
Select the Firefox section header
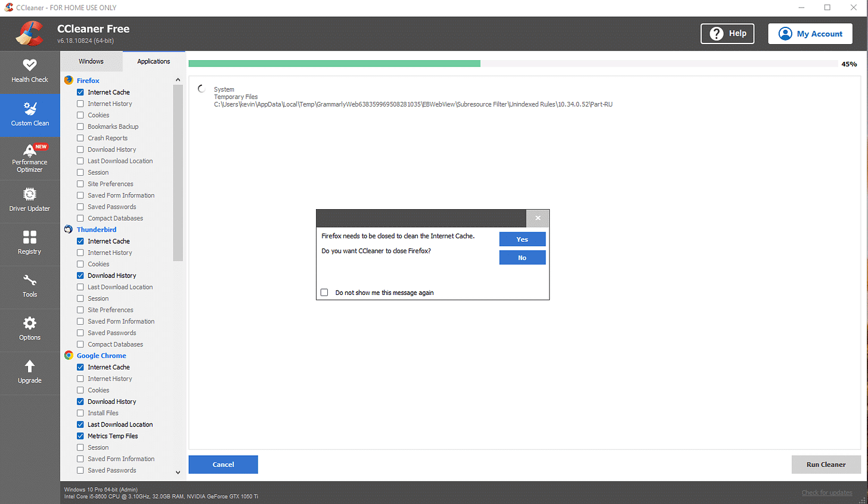pyautogui.click(x=88, y=80)
